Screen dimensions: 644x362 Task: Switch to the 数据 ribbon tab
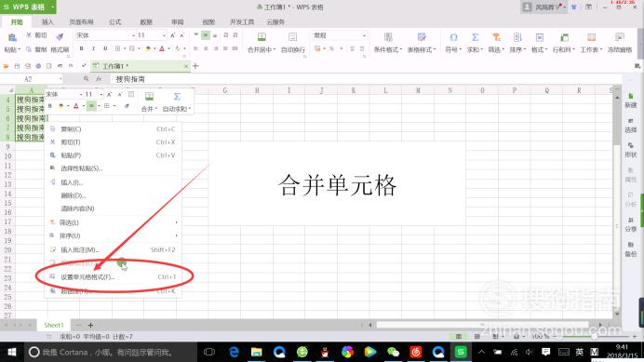[x=146, y=21]
